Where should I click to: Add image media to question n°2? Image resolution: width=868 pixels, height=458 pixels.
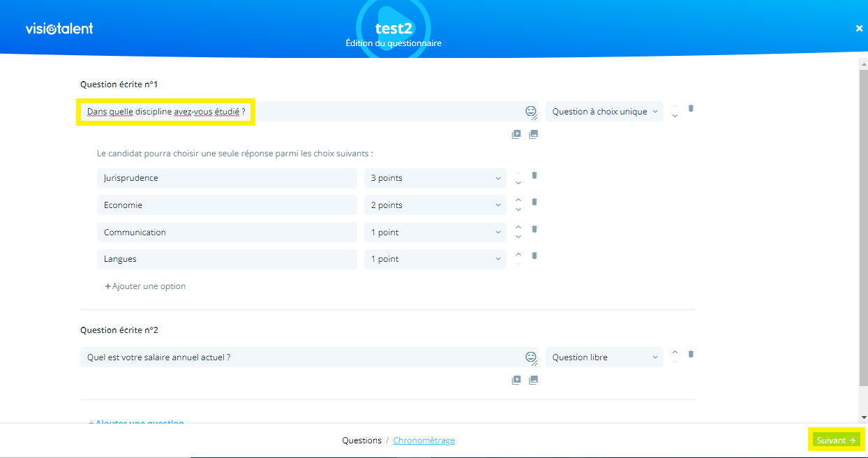(x=534, y=381)
